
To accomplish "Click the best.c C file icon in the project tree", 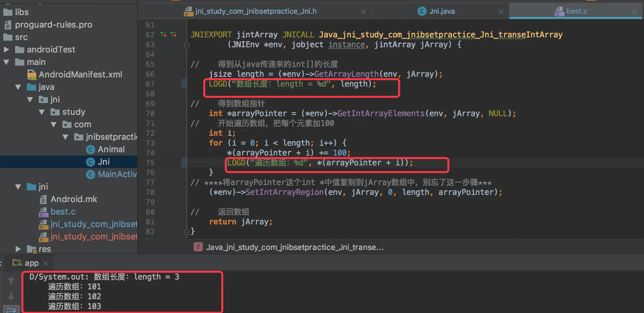I will coord(43,212).
